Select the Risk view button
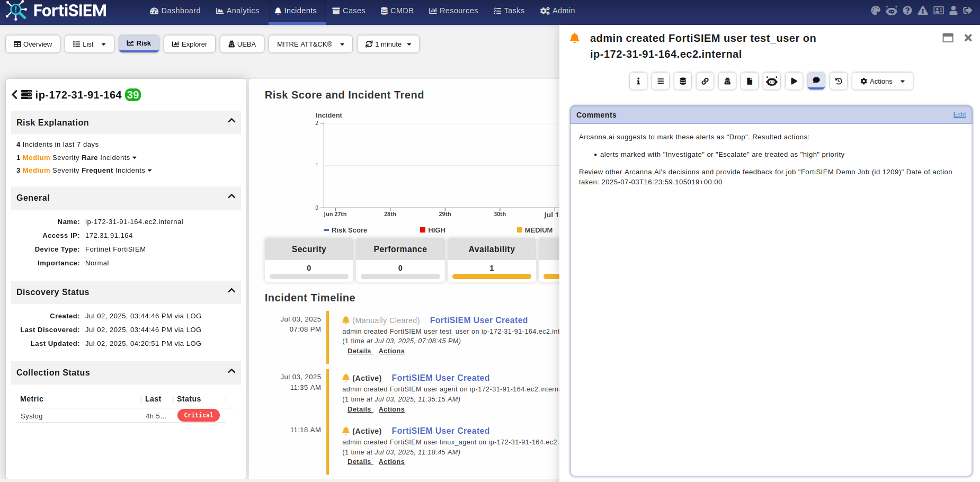Screen dimensions: 980x482 (139, 43)
